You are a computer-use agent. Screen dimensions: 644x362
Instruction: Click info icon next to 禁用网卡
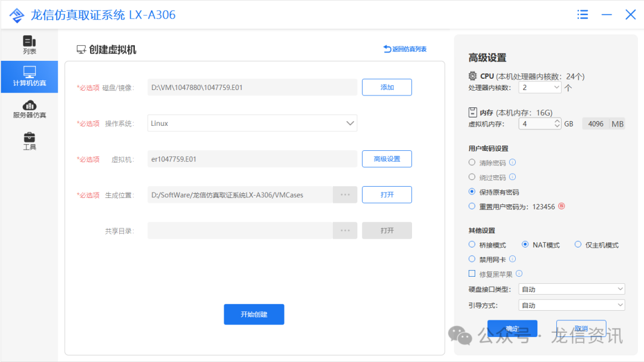click(x=513, y=259)
